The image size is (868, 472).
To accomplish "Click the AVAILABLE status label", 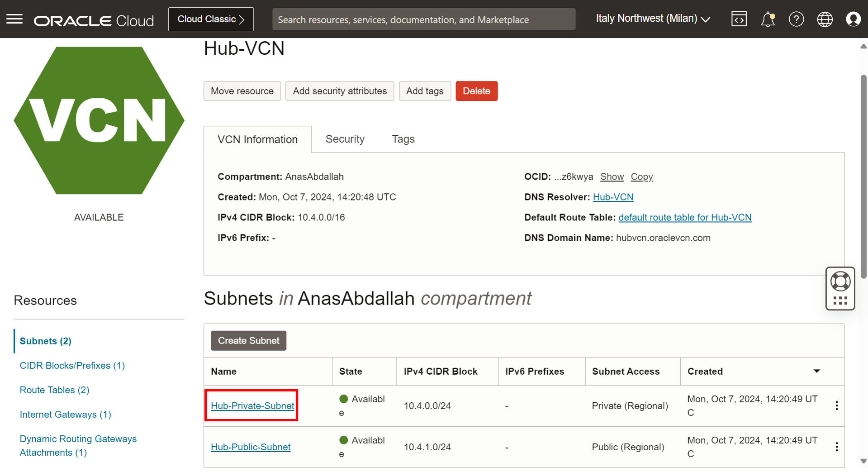I will [x=99, y=217].
